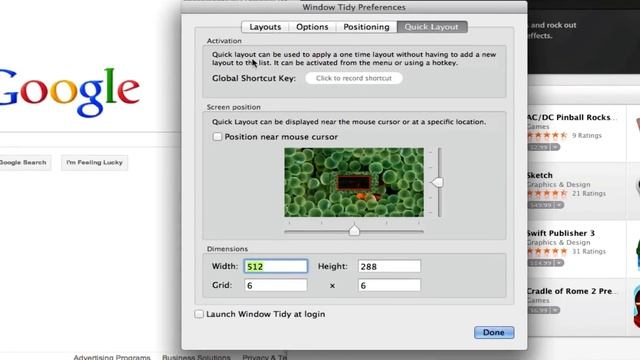Click I'm Feeling Lucky in Google window
This screenshot has width=640, height=360.
pyautogui.click(x=94, y=162)
